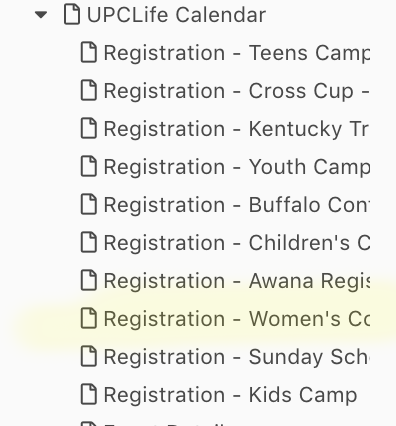Screen dimensions: 396x426
Task: Click page icon beside Teens Camp registration
Action: [x=89, y=53]
